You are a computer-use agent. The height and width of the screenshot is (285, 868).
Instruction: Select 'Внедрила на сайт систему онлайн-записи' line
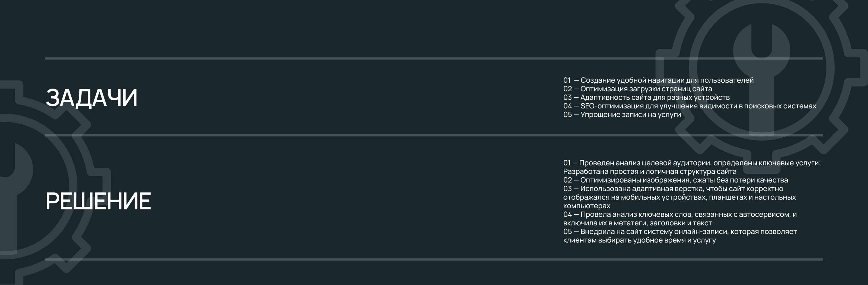coord(680,232)
